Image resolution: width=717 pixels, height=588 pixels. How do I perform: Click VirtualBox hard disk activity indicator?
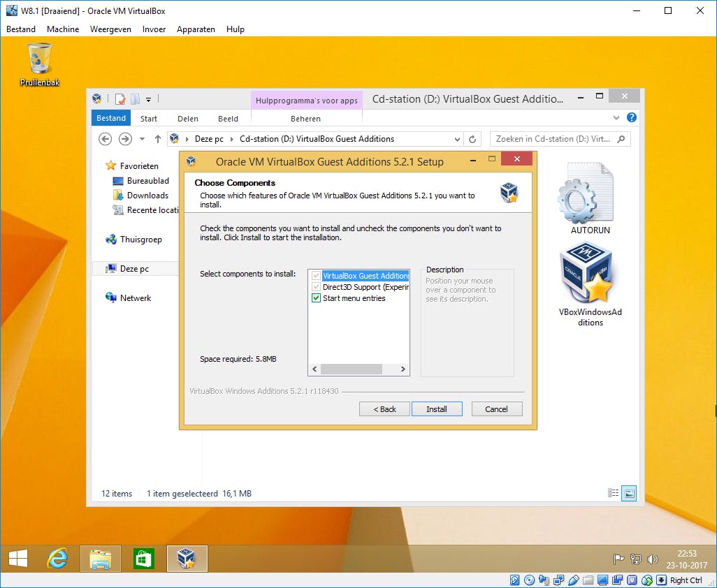[514, 580]
